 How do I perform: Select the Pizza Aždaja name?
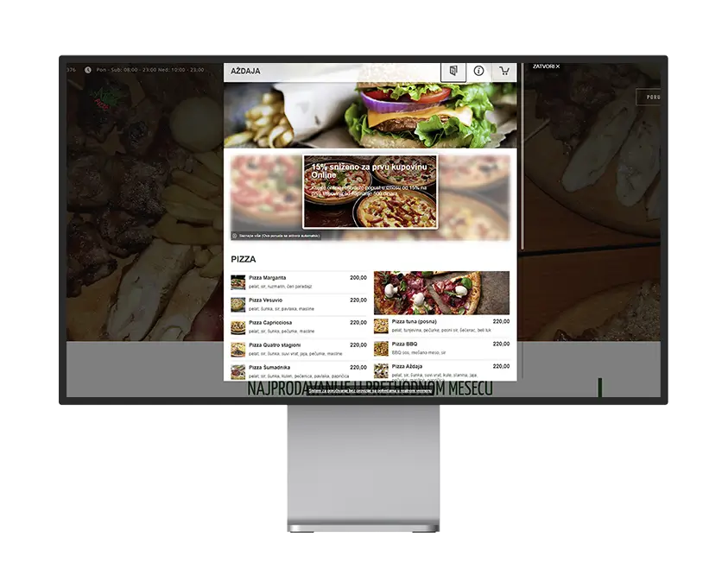pyautogui.click(x=407, y=367)
